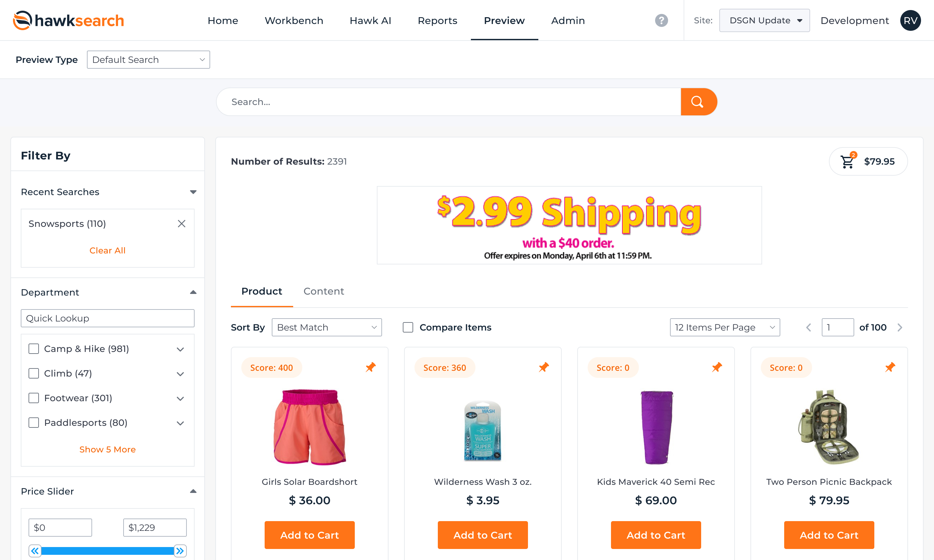This screenshot has height=560, width=934.
Task: Open the Workbench menu item
Action: click(x=294, y=20)
